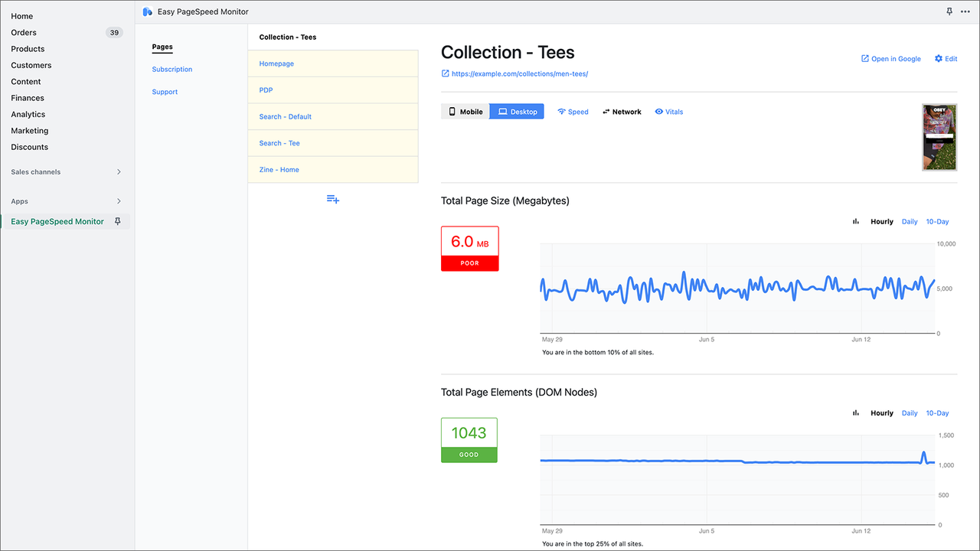The height and width of the screenshot is (551, 980).
Task: Switch to the Pages tab
Action: click(162, 47)
